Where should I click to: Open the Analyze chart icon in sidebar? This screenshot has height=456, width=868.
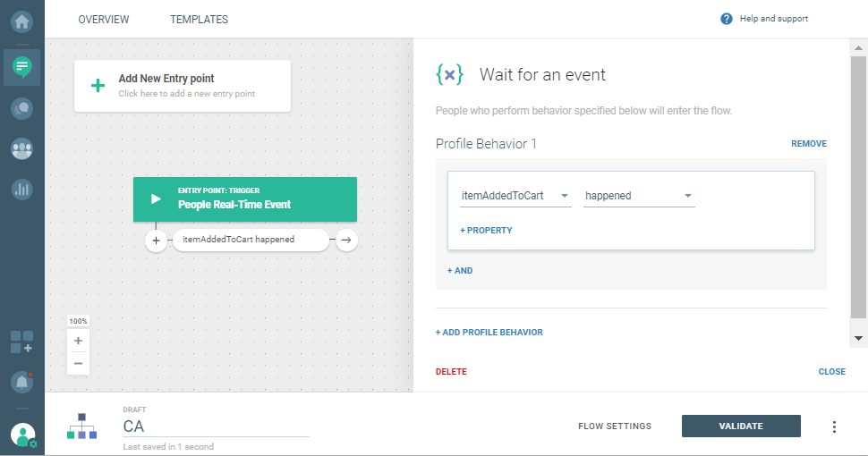coord(21,189)
